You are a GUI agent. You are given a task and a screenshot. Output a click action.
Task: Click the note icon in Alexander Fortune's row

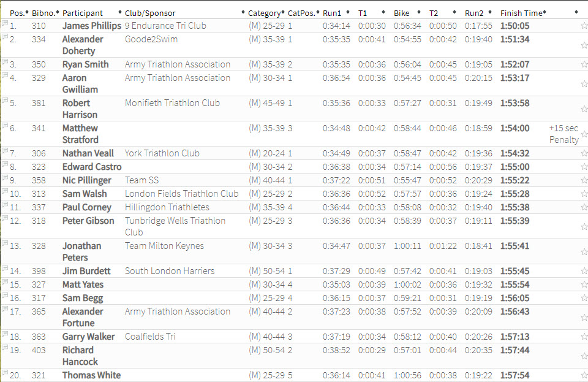click(x=5, y=309)
